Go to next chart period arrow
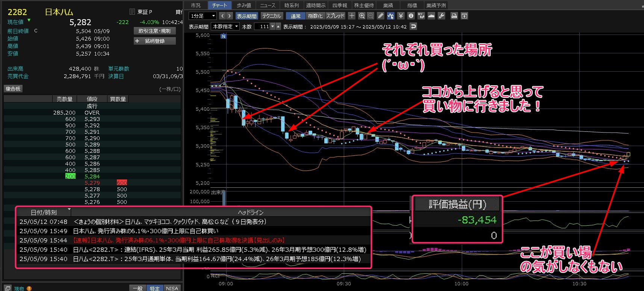 (x=230, y=16)
